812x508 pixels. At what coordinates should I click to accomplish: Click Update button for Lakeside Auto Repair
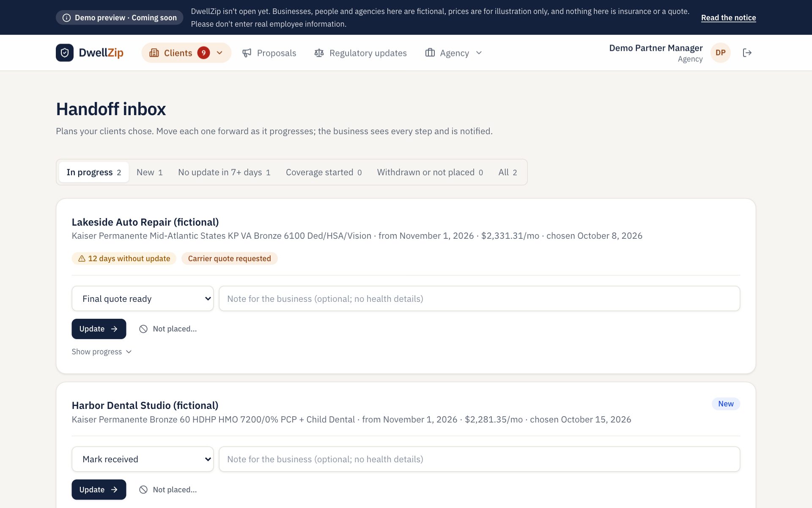[99, 329]
